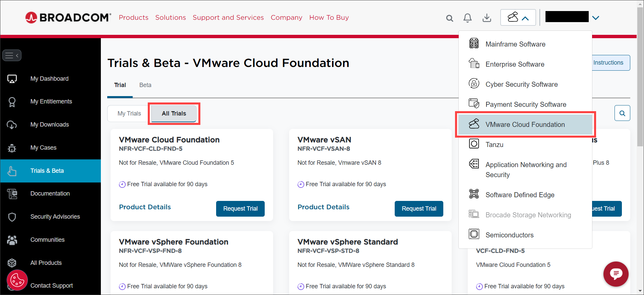Click My Dashboard monitor icon
This screenshot has height=295, width=644.
pos(12,79)
